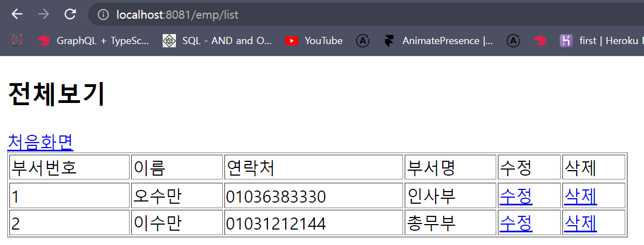Go back with the browser back arrow
Image resolution: width=644 pixels, height=245 pixels.
tap(17, 14)
